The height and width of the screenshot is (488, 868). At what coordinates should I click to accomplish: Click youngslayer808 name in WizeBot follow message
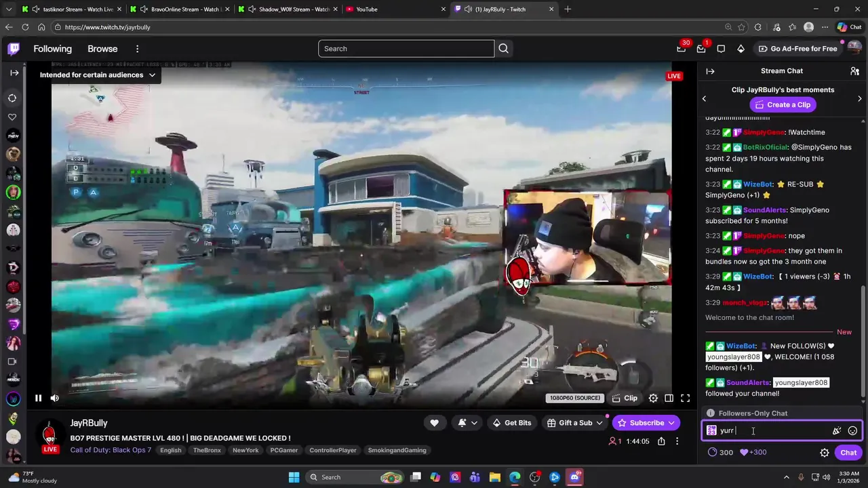tap(734, 357)
